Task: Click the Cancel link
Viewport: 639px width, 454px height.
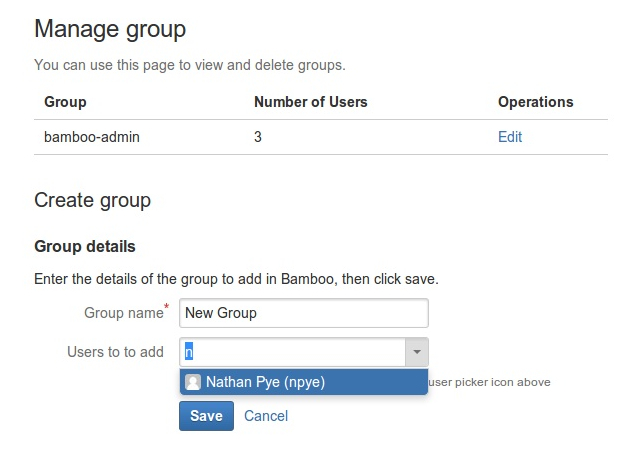Action: click(266, 416)
